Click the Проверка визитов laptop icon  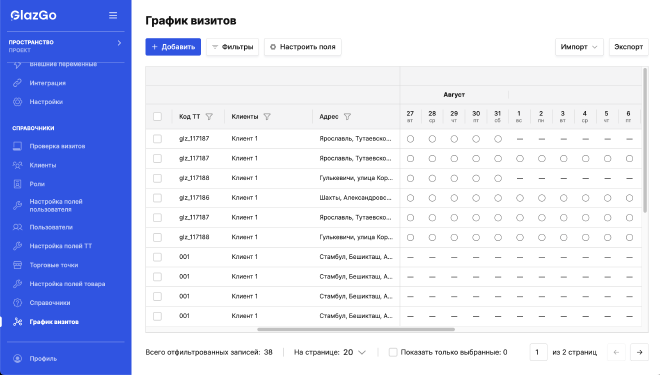tap(17, 146)
